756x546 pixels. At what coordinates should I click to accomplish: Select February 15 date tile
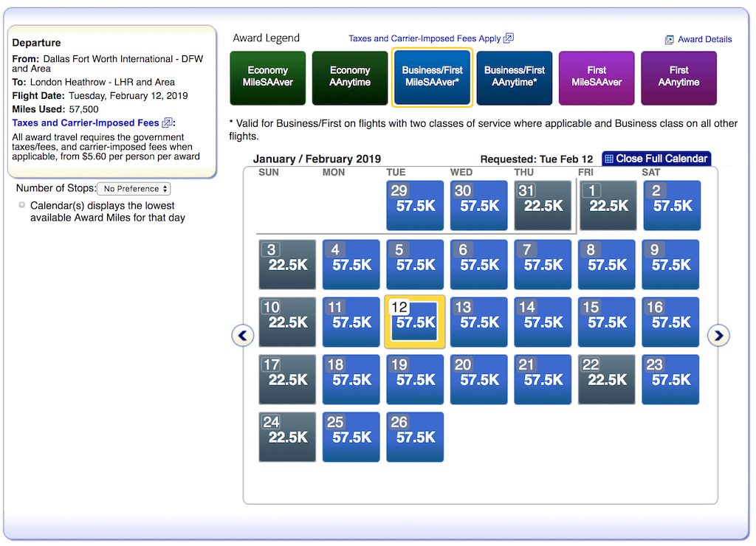point(607,322)
